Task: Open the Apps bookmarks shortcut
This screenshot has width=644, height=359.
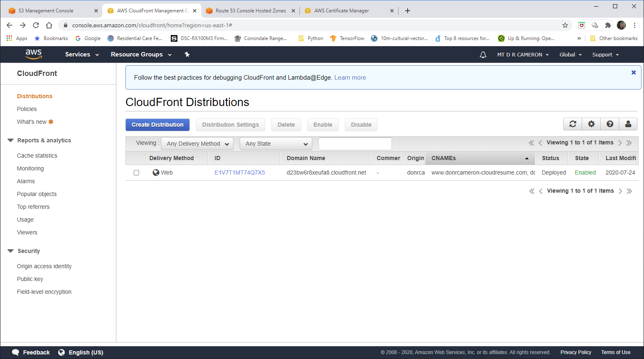Action: (17, 38)
